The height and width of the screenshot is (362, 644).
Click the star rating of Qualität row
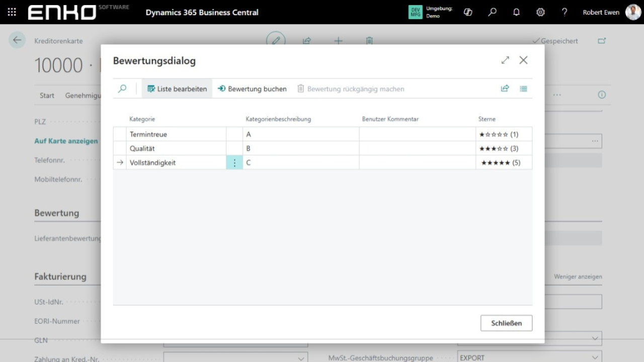tap(498, 148)
